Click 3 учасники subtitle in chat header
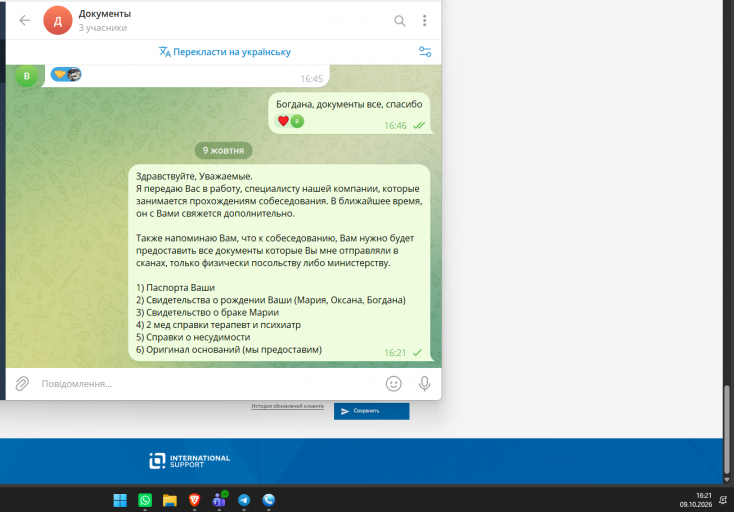734x512 pixels. click(103, 28)
